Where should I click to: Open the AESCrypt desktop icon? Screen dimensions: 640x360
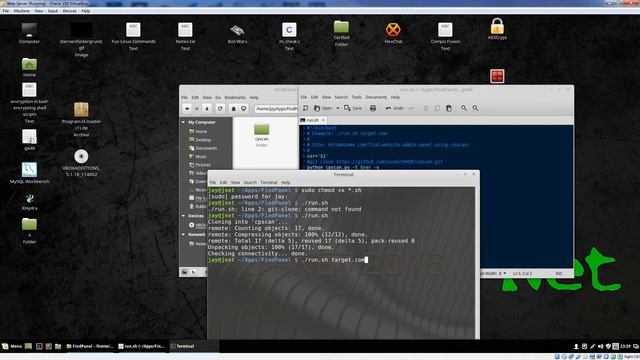coord(497,29)
